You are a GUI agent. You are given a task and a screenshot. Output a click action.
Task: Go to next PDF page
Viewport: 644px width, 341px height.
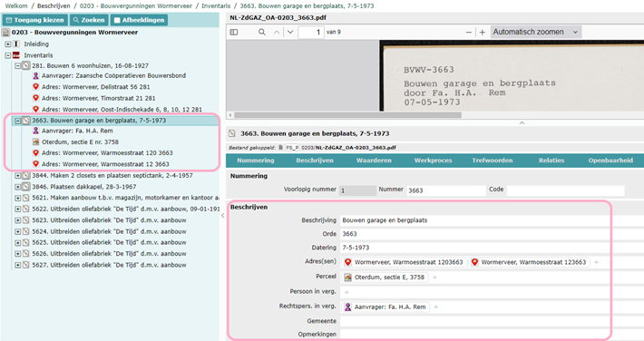click(x=290, y=32)
